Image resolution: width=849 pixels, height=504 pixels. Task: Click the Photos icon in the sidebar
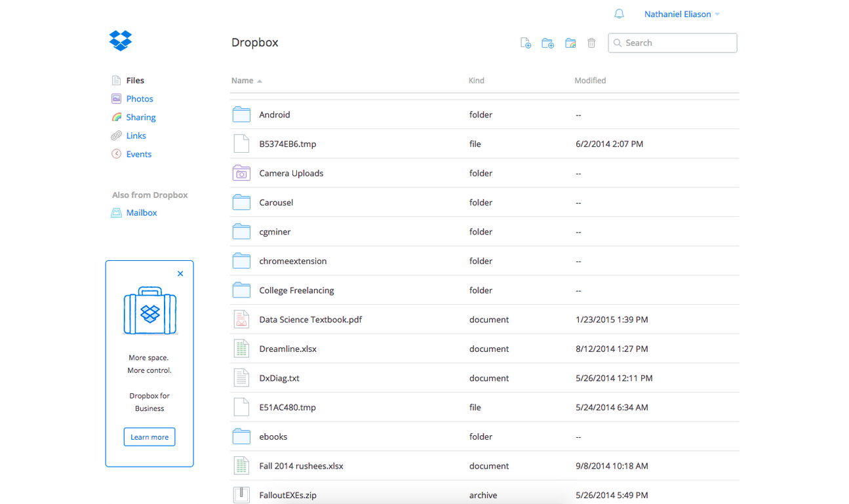click(x=116, y=99)
